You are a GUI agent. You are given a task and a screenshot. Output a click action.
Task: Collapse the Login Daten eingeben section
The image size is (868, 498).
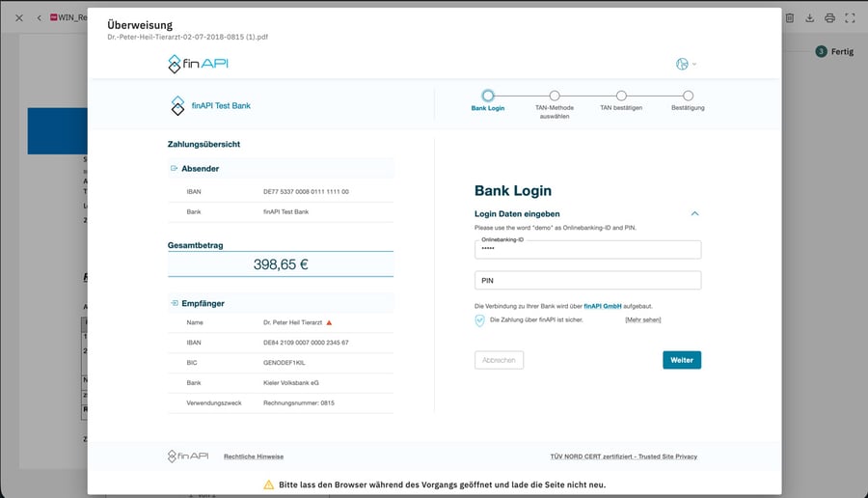coord(694,213)
